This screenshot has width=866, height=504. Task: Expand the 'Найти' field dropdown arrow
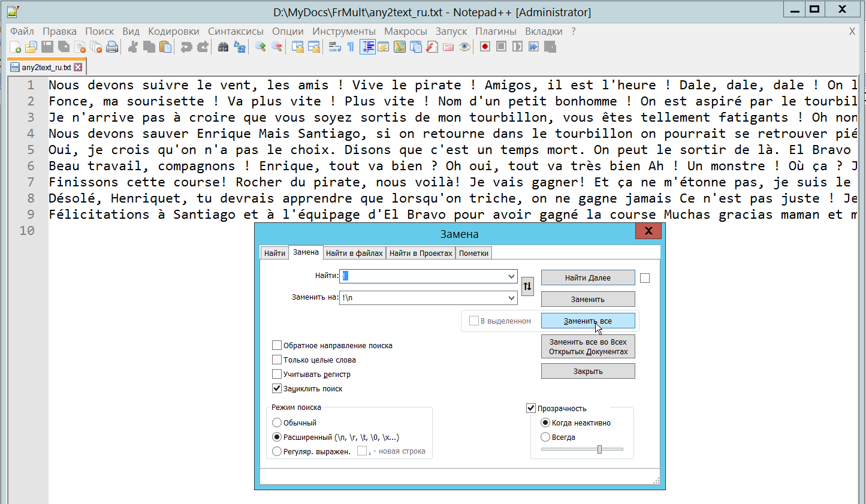pyautogui.click(x=511, y=276)
